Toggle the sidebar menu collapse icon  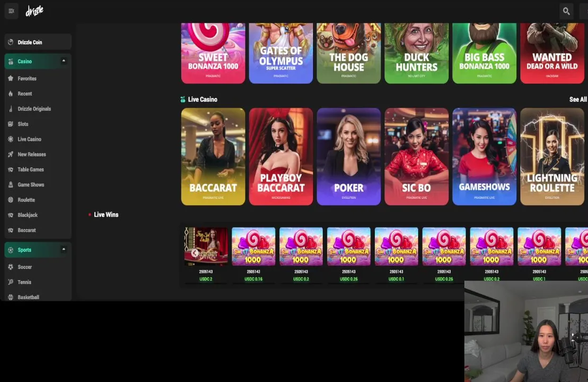coord(11,11)
